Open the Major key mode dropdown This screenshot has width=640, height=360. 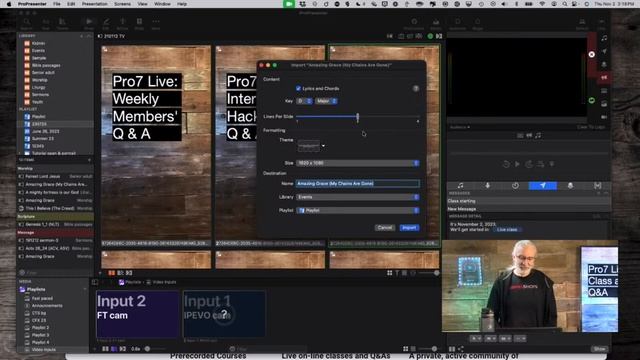pyautogui.click(x=326, y=101)
